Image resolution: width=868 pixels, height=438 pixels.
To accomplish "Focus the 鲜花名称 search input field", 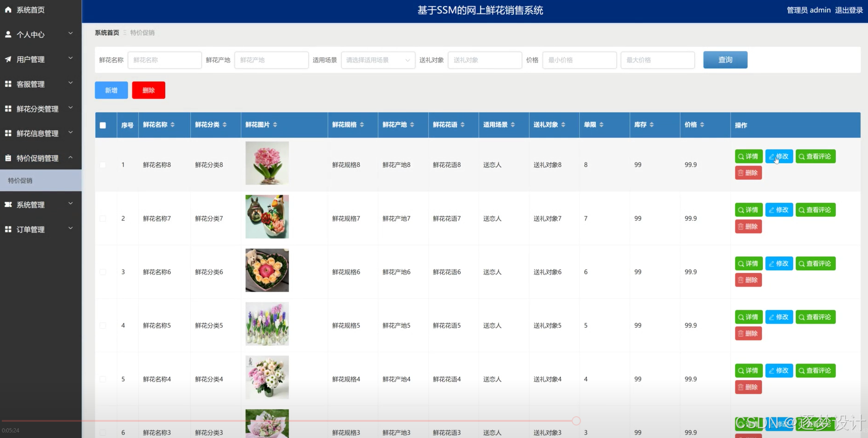I will [165, 60].
